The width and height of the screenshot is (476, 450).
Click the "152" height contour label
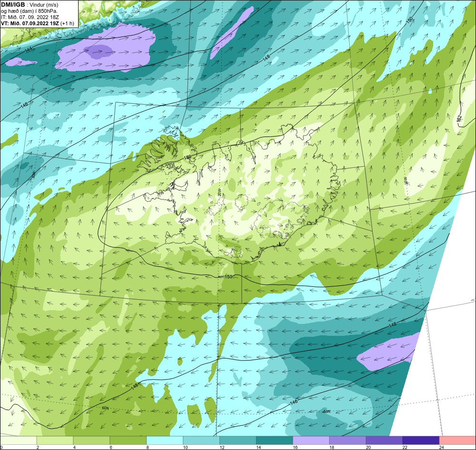point(459,119)
